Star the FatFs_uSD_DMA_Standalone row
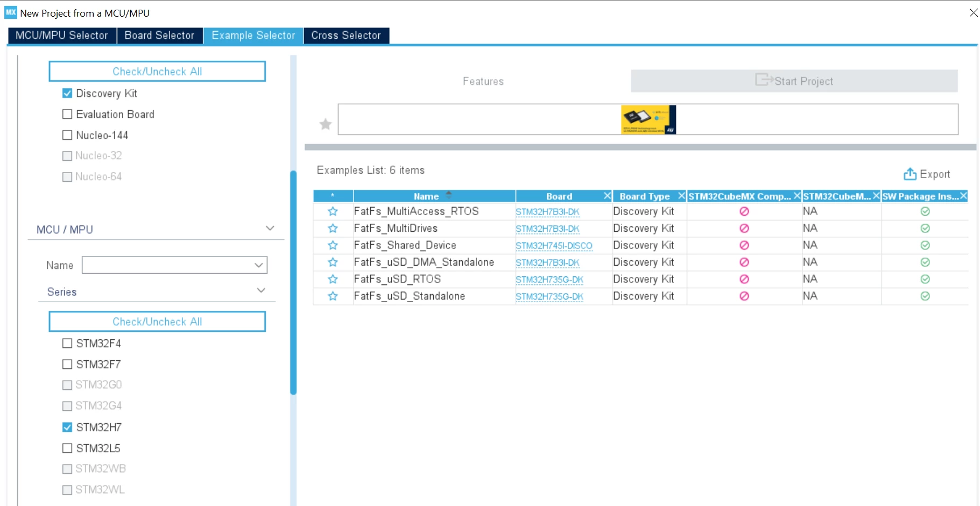Viewport: 980px width, 506px height. tap(333, 262)
